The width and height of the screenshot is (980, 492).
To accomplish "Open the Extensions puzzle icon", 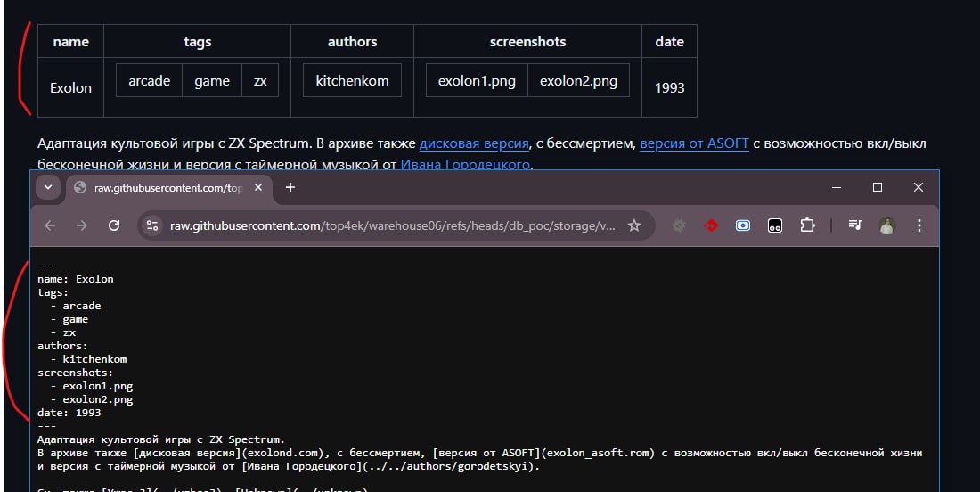I will coord(807,225).
